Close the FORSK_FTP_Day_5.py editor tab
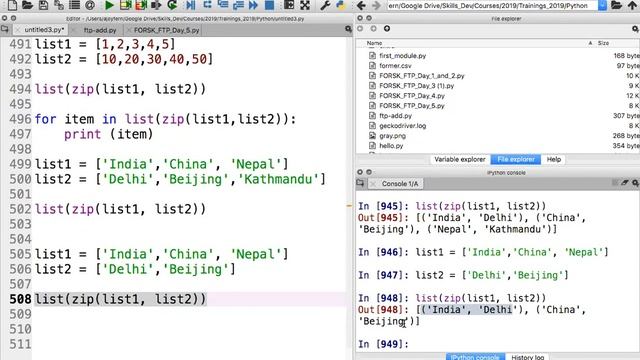 click(129, 30)
